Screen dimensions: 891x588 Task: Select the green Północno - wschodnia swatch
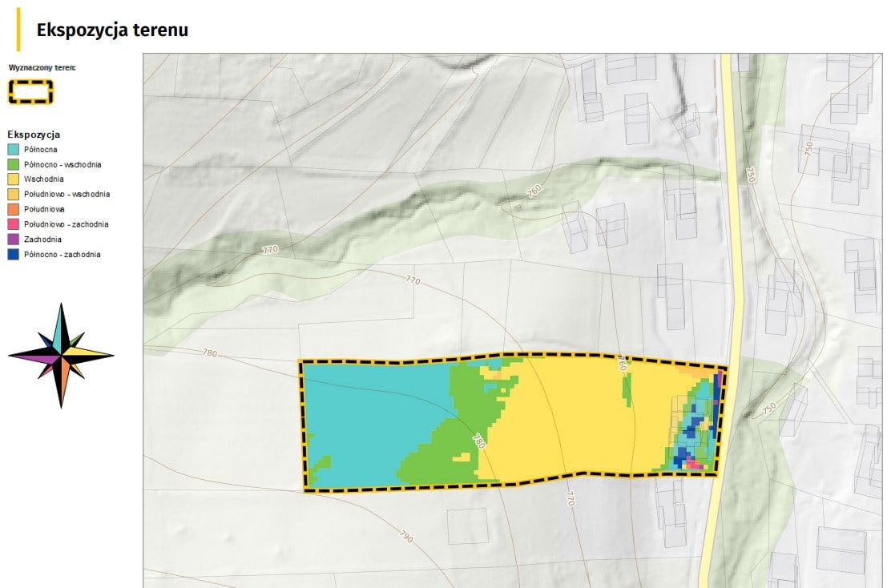pos(14,164)
